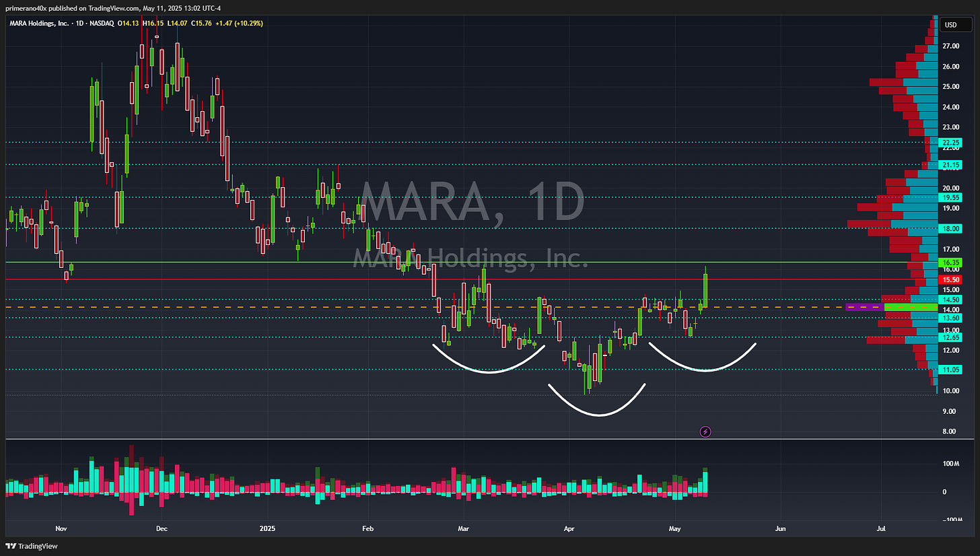
Task: Click the 100 M volume axis label
Action: coord(951,464)
